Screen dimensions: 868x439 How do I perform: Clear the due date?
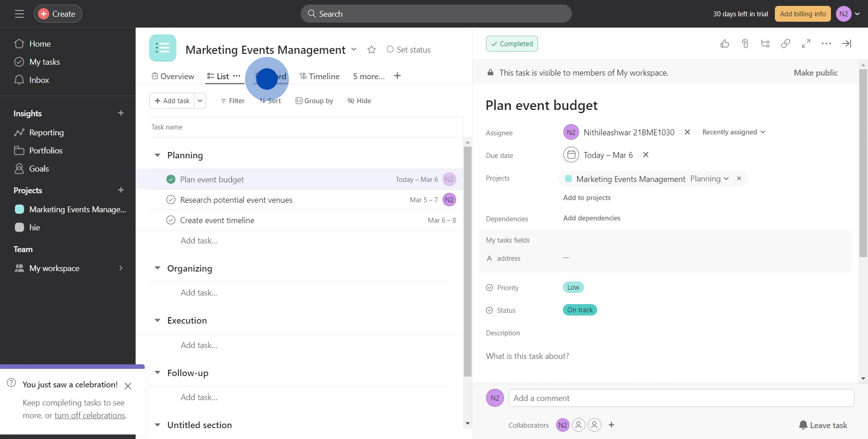point(646,155)
